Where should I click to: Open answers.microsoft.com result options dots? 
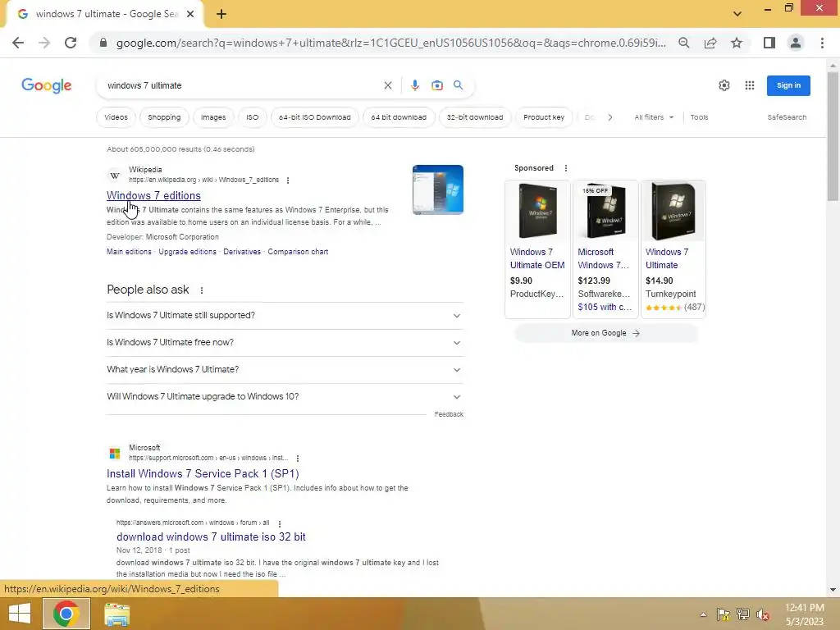click(x=280, y=524)
